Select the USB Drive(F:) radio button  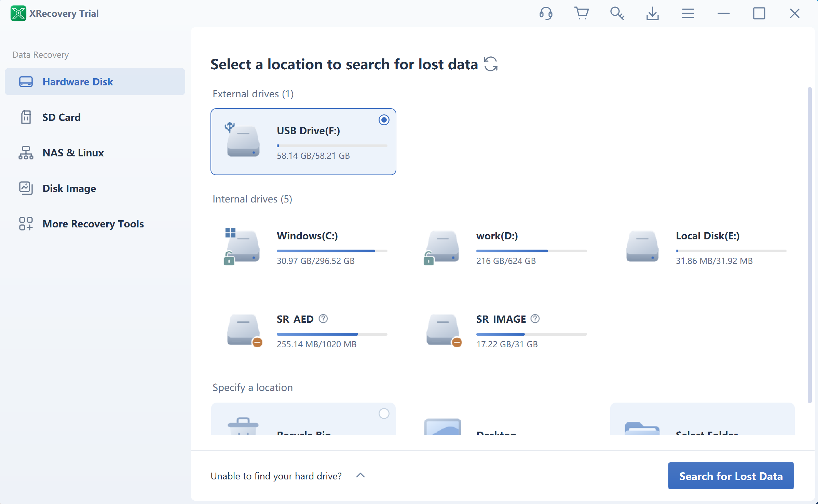click(x=384, y=120)
